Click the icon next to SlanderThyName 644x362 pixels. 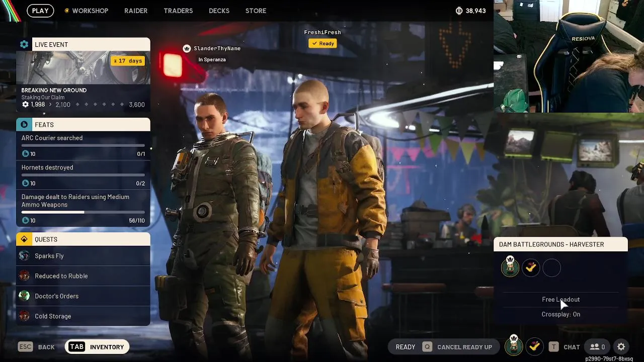point(187,48)
